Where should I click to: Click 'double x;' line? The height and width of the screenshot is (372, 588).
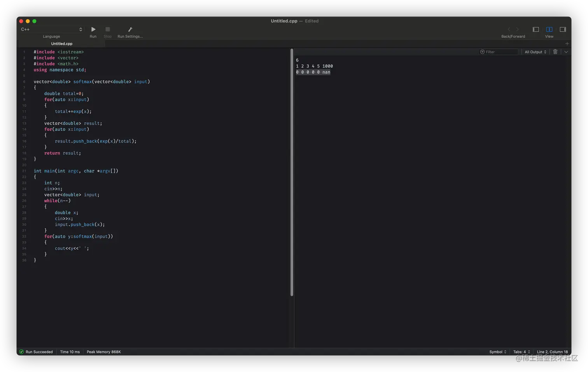pyautogui.click(x=66, y=213)
